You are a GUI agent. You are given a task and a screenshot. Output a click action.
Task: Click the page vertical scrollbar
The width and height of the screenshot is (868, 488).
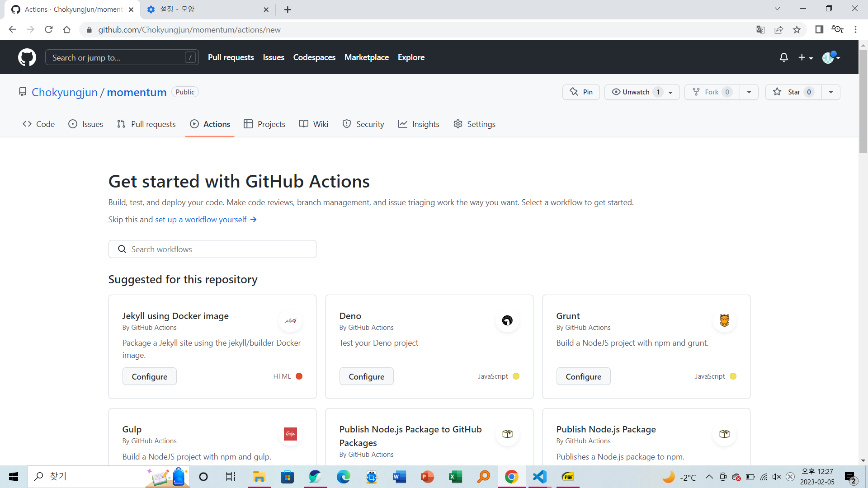tap(863, 101)
